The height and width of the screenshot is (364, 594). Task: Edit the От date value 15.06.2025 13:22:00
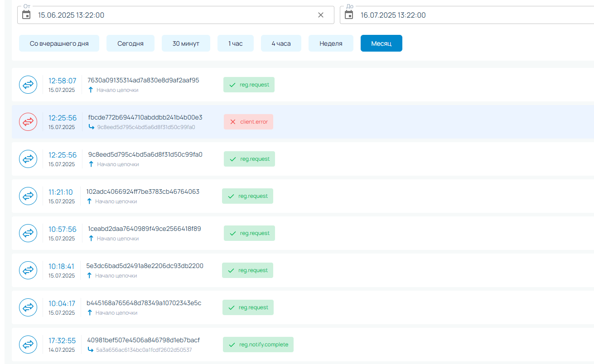[x=71, y=15]
